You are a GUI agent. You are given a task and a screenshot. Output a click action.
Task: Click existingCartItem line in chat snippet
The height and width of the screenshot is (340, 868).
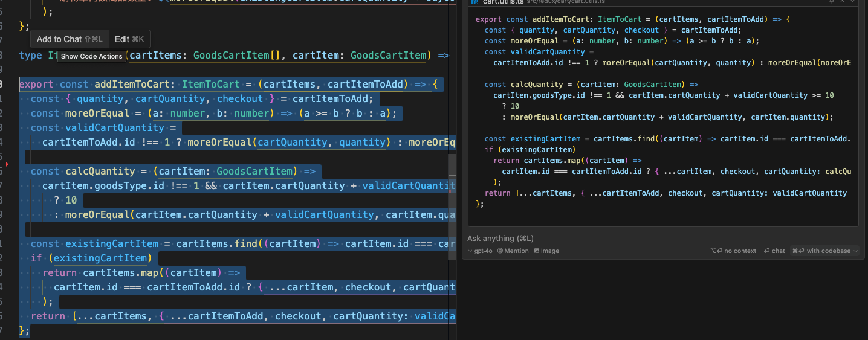[x=667, y=139]
